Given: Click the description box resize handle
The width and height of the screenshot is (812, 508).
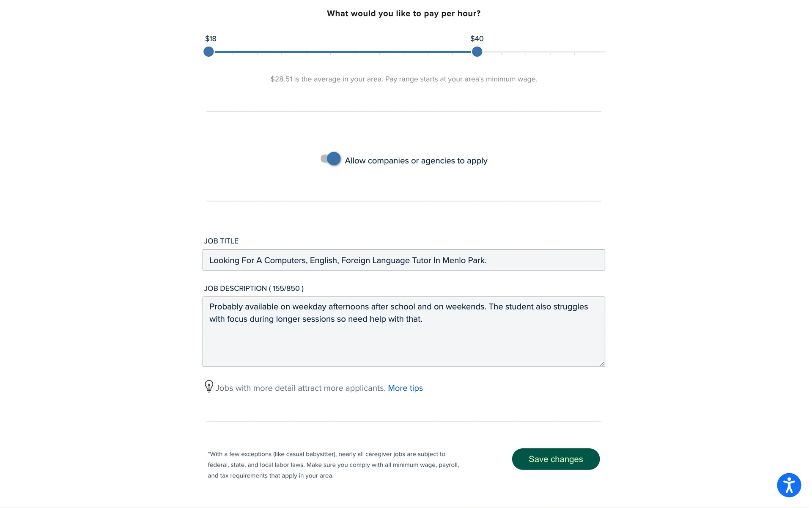Looking at the screenshot, I should tap(602, 364).
